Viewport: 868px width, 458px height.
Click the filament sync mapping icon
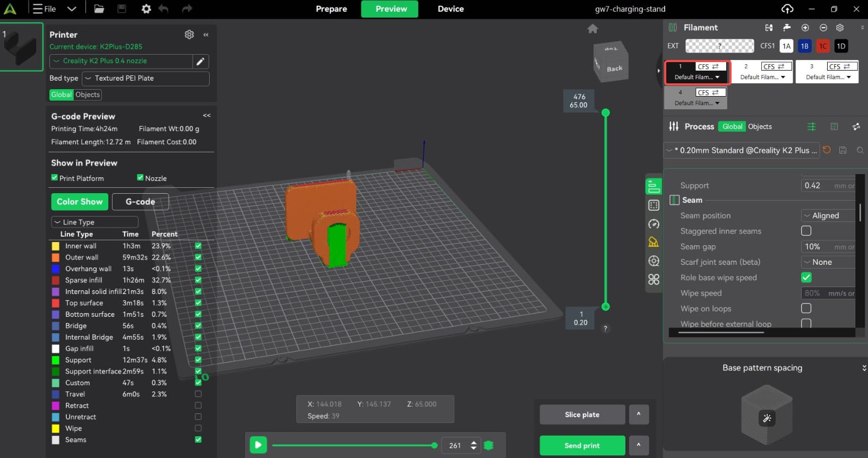point(769,28)
